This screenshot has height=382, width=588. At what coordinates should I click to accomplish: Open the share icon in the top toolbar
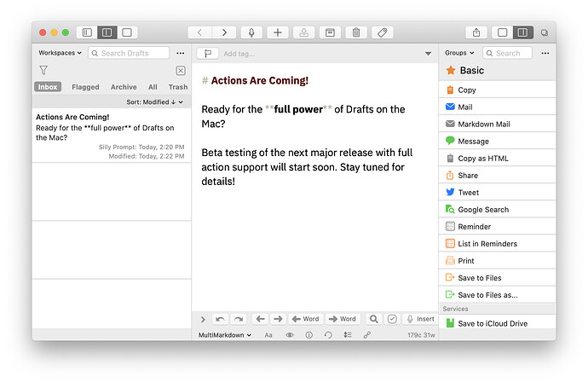coord(476,32)
